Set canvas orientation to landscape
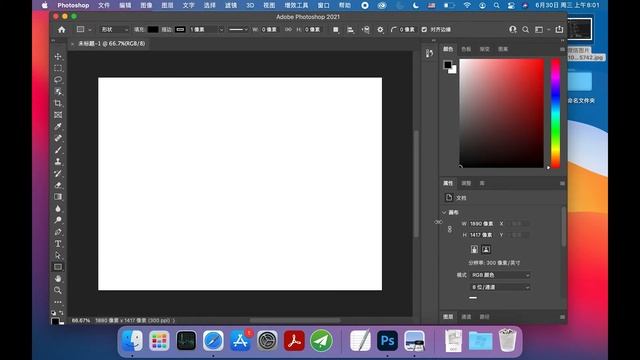This screenshot has width=640, height=360. (x=486, y=249)
